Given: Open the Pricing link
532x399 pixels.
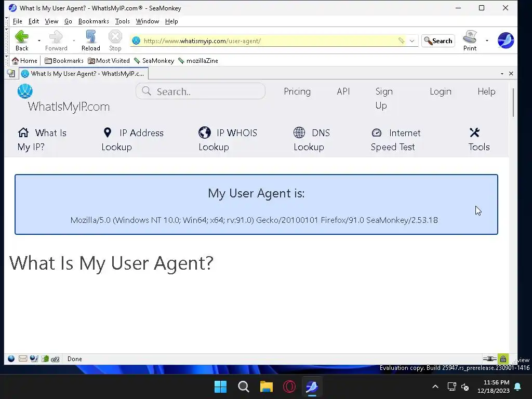Looking at the screenshot, I should click(297, 91).
